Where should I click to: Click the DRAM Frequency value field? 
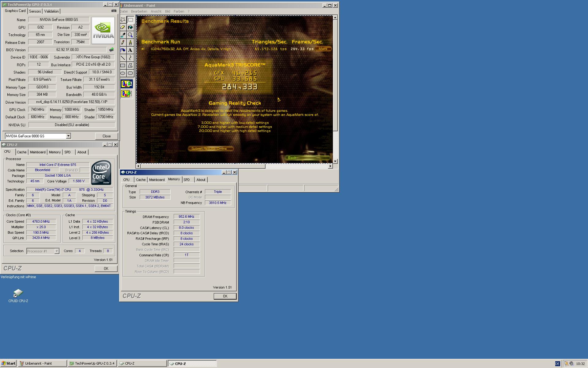pyautogui.click(x=187, y=217)
